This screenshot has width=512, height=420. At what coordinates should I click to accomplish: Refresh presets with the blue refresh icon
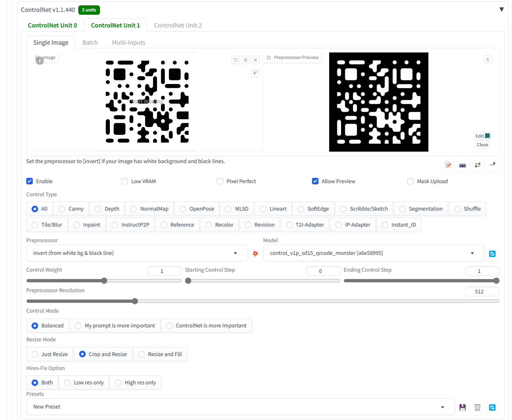coord(492,407)
